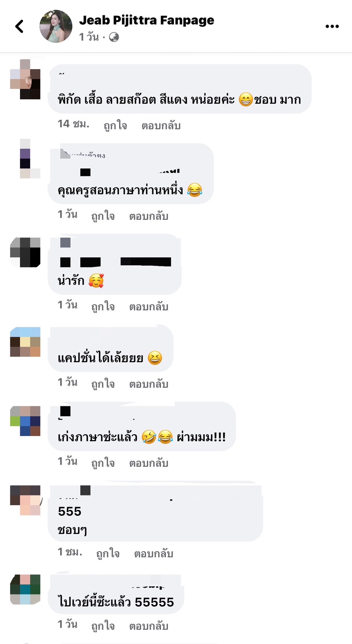Viewport: 352px width, 644px height.
Task: Like the แคปชั่นได้เล้ยยย comment
Action: (x=103, y=384)
